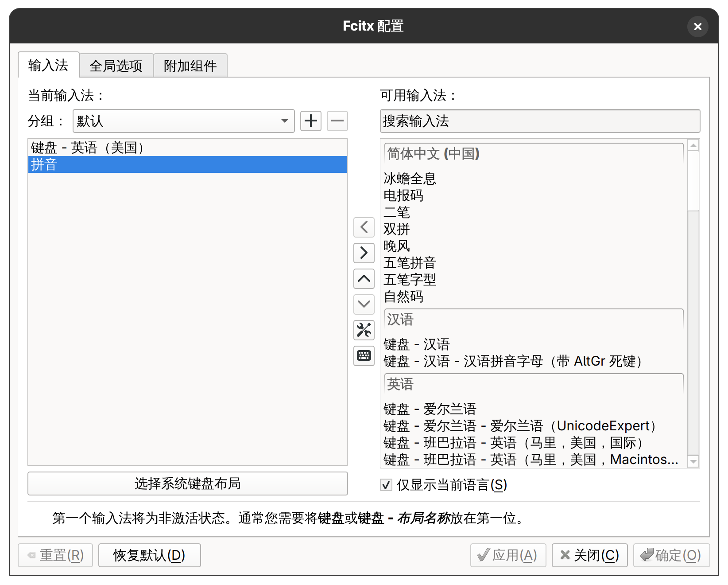Screen dimensions: 728x585
Task: Click the 恢复默认(D) button
Action: [150, 555]
